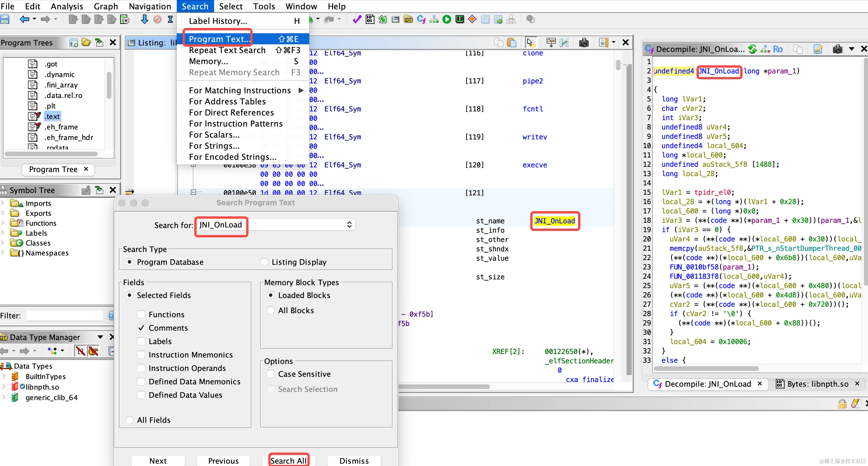Open the Bytes viewer icon in main toolbar
This screenshot has height=466, width=868.
click(370, 20)
